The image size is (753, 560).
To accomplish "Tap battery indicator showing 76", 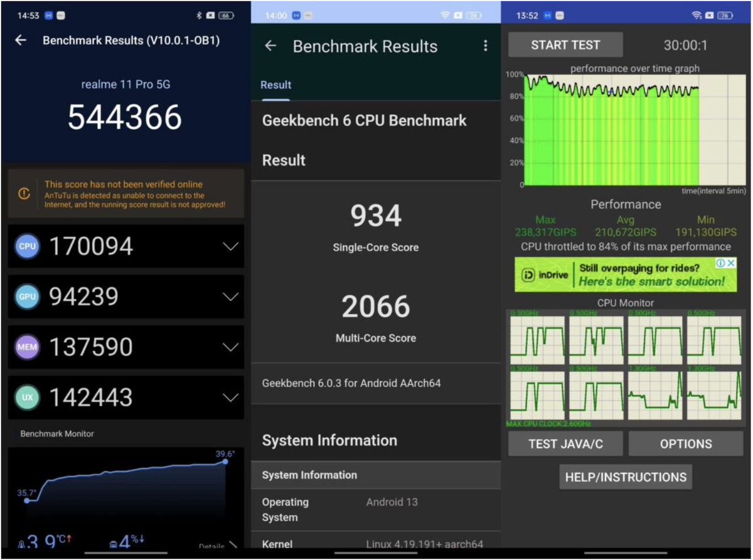I will coord(725,15).
